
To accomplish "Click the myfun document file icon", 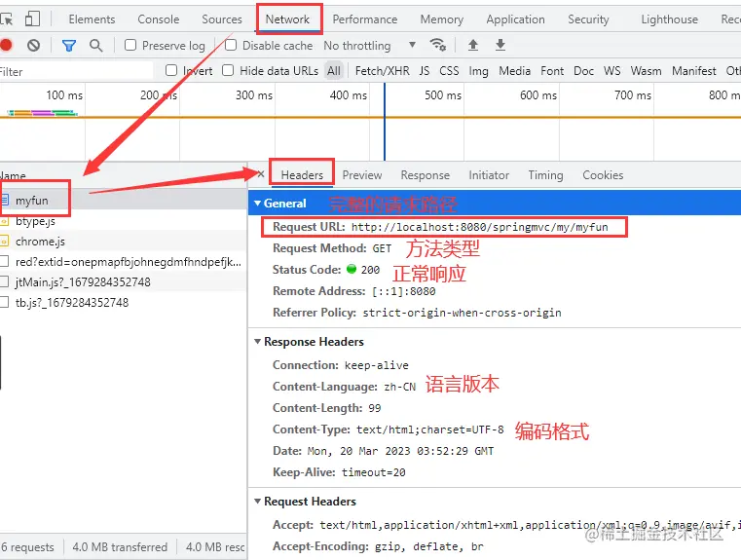I will tap(5, 200).
